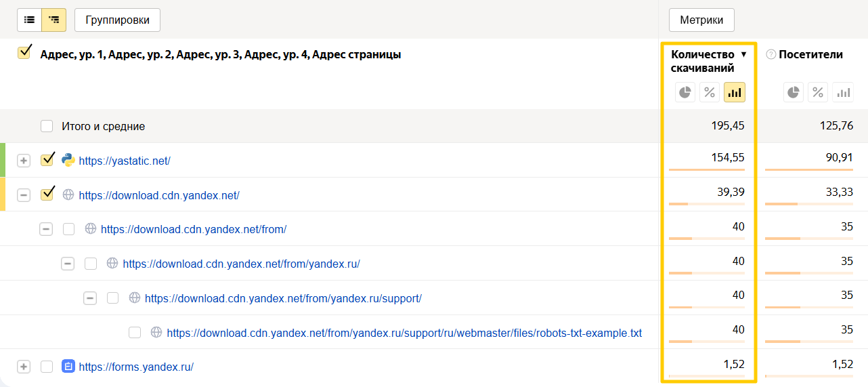Show percentage for Количество скачиваний column
Screen dimensions: 868x387
point(710,92)
